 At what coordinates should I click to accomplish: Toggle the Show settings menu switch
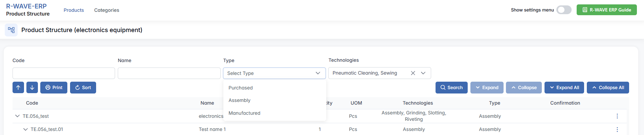pyautogui.click(x=564, y=10)
